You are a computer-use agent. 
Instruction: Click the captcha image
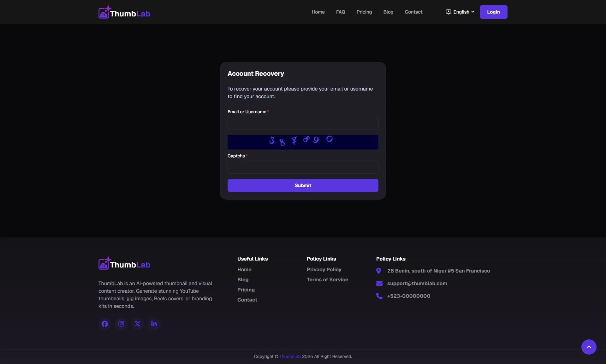click(303, 142)
